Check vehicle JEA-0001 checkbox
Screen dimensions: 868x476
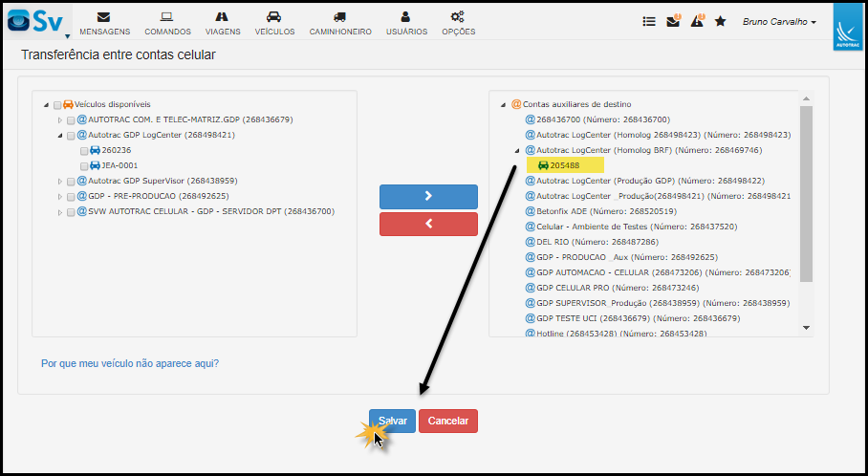84,166
